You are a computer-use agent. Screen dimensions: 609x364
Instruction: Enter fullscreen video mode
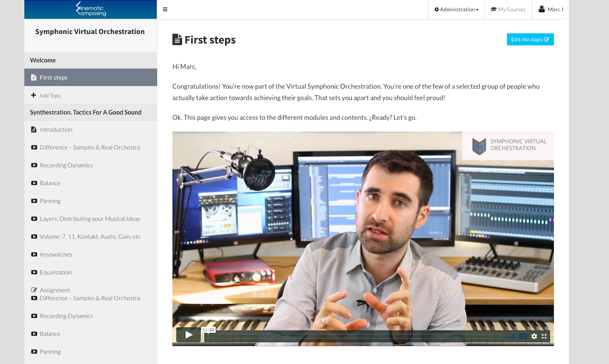[544, 336]
